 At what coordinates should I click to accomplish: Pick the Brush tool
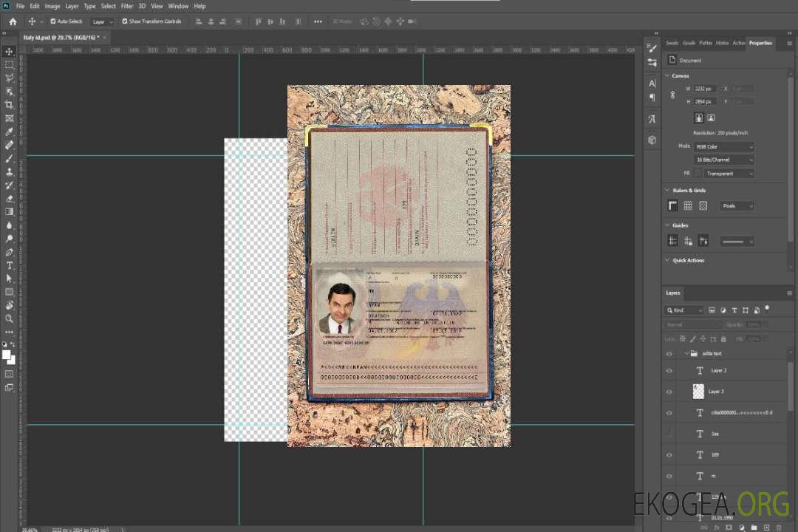(10, 158)
